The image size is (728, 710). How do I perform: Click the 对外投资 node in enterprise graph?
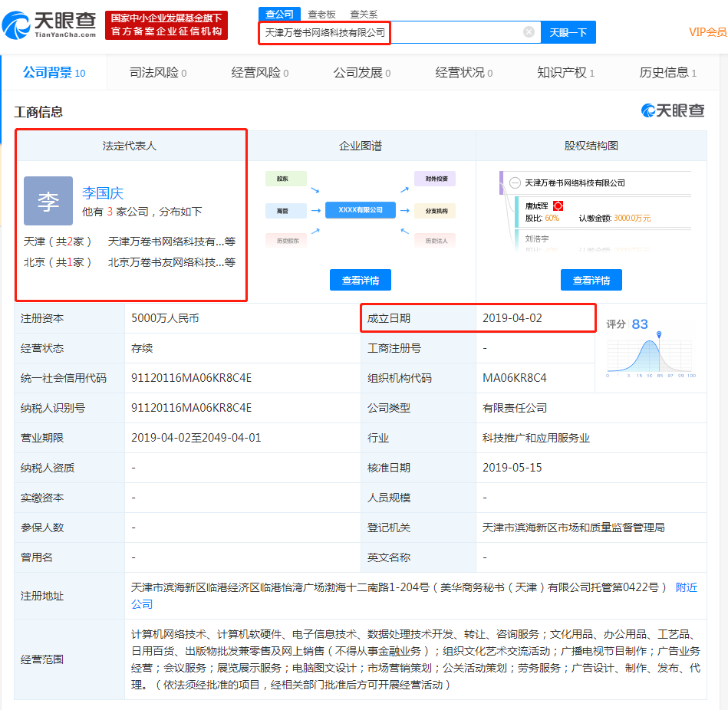point(435,179)
